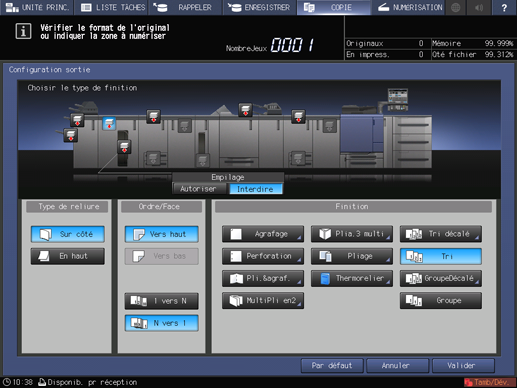Switch to the NUMERISATION tab

pyautogui.click(x=409, y=7)
